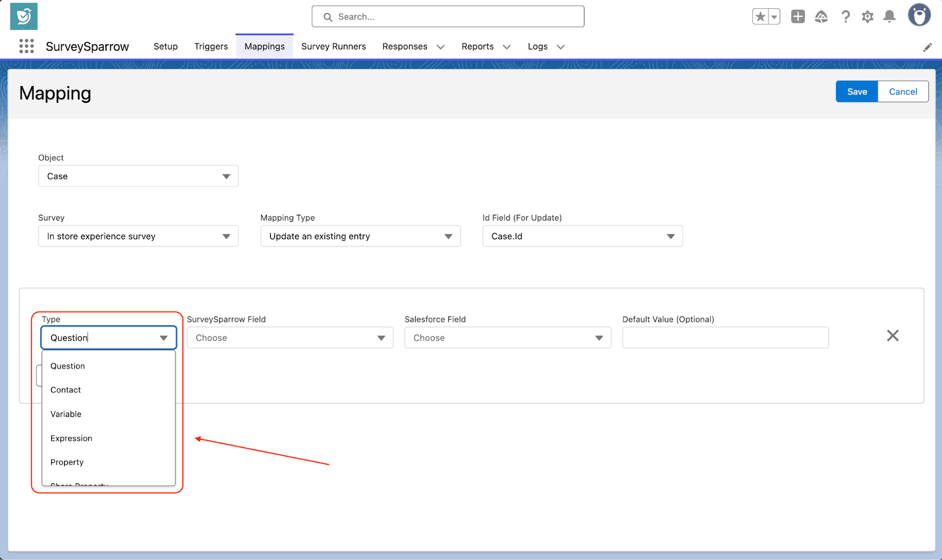Click the Favorites star icon

760,16
